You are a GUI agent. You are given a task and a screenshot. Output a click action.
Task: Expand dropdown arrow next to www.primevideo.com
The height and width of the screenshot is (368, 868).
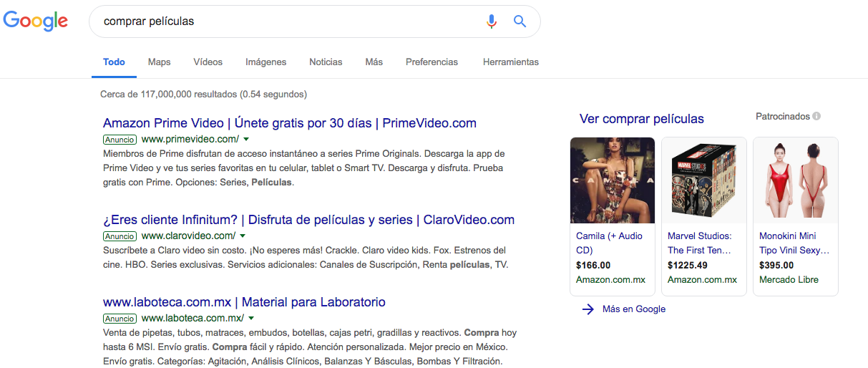point(245,139)
